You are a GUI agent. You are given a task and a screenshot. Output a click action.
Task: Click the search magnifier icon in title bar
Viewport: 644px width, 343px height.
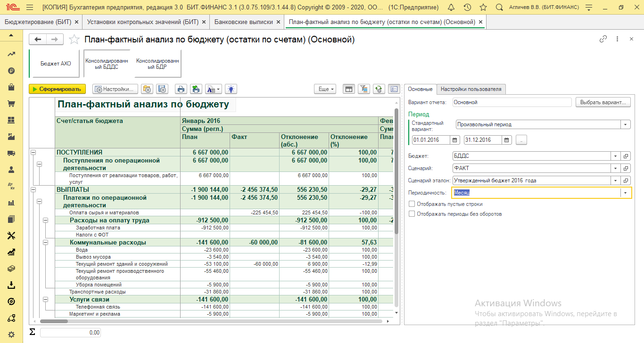tap(498, 8)
